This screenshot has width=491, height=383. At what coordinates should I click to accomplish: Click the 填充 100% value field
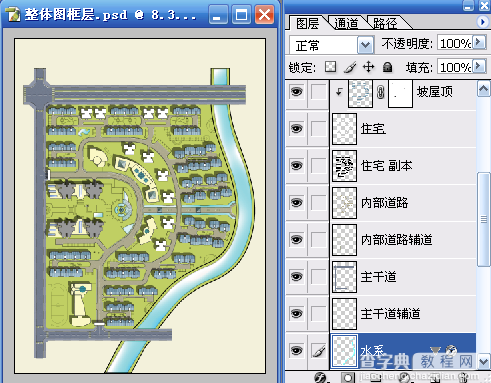455,67
